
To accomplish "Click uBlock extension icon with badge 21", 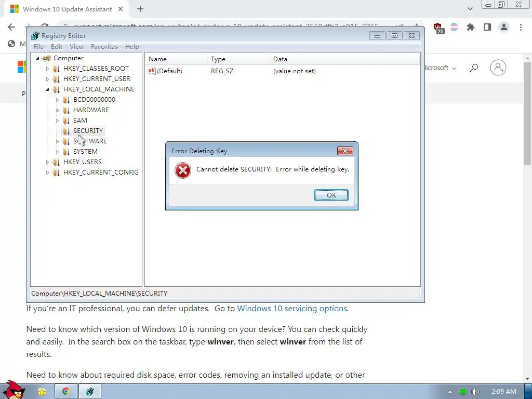I will point(438,28).
